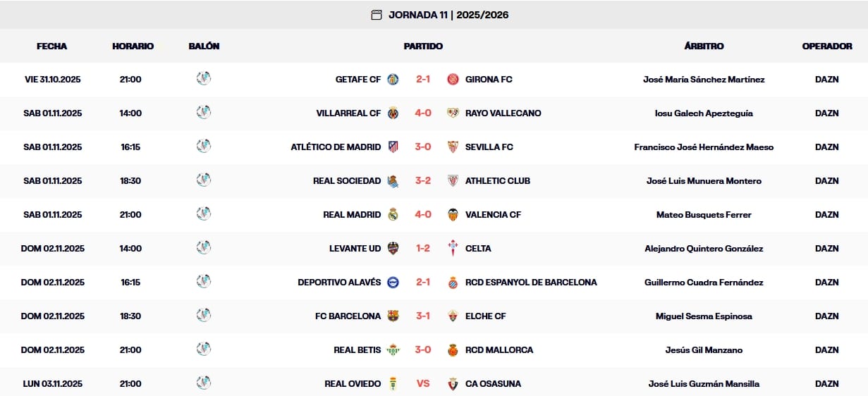The image size is (868, 396).
Task: Click the Jornada 11 | 2025/2026 title
Action: [x=448, y=15]
